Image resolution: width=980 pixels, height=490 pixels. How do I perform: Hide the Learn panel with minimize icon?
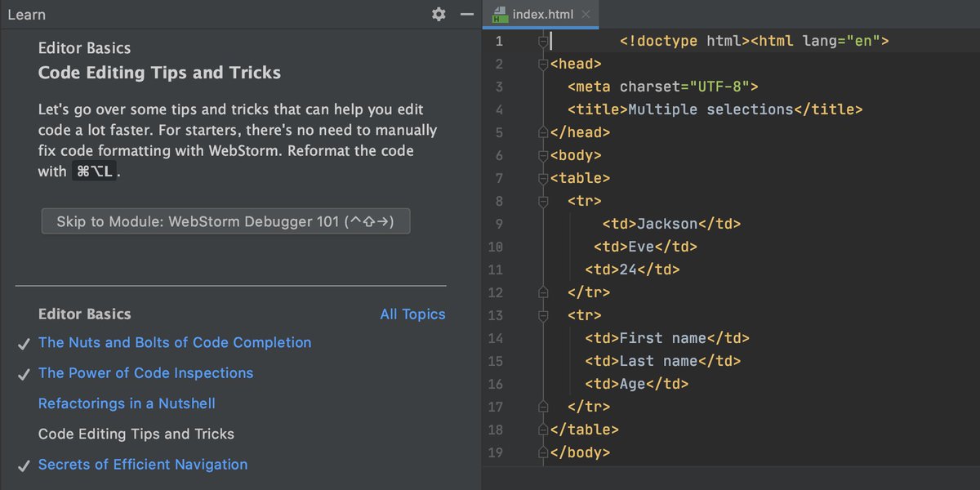466,14
